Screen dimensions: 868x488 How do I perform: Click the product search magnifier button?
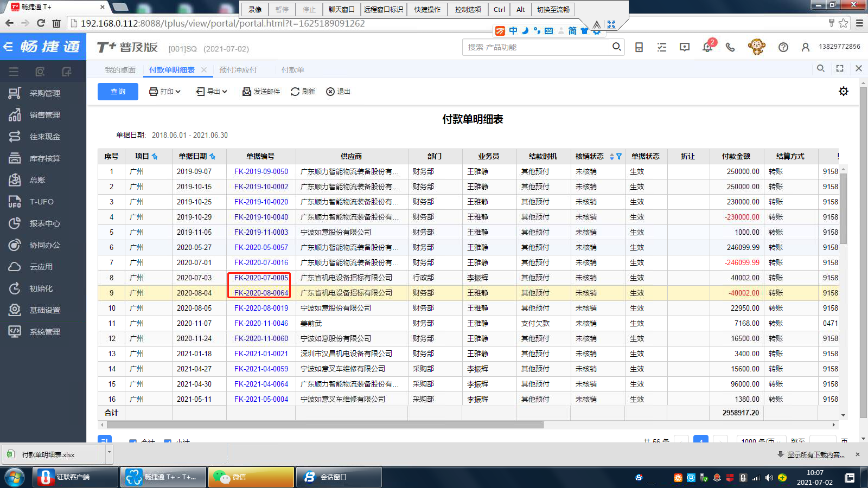[x=616, y=47]
